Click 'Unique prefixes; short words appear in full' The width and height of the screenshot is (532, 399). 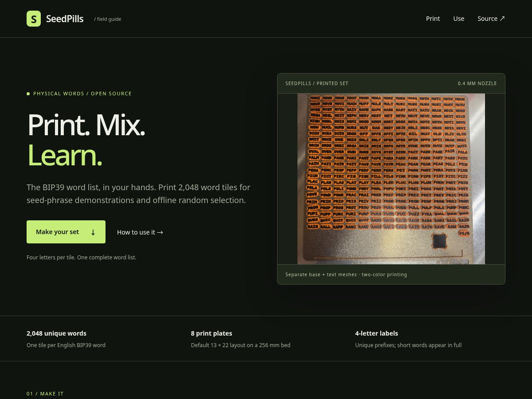408,345
